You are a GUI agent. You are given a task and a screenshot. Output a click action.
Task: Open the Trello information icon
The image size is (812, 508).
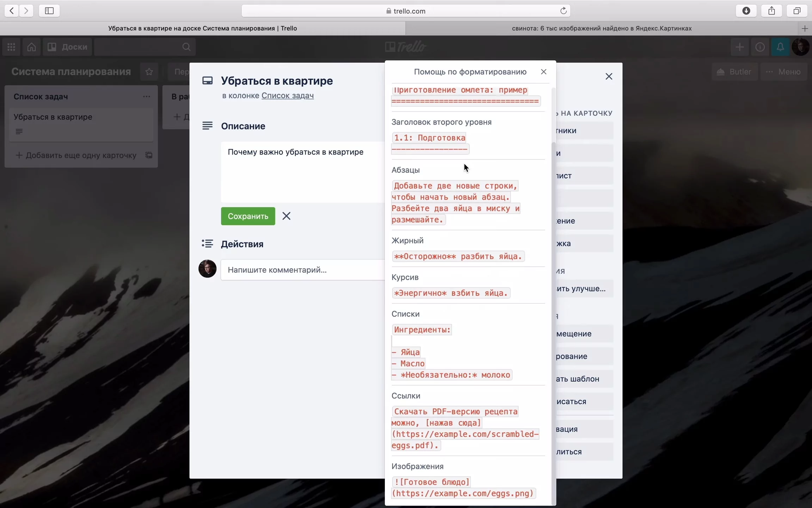pos(760,47)
